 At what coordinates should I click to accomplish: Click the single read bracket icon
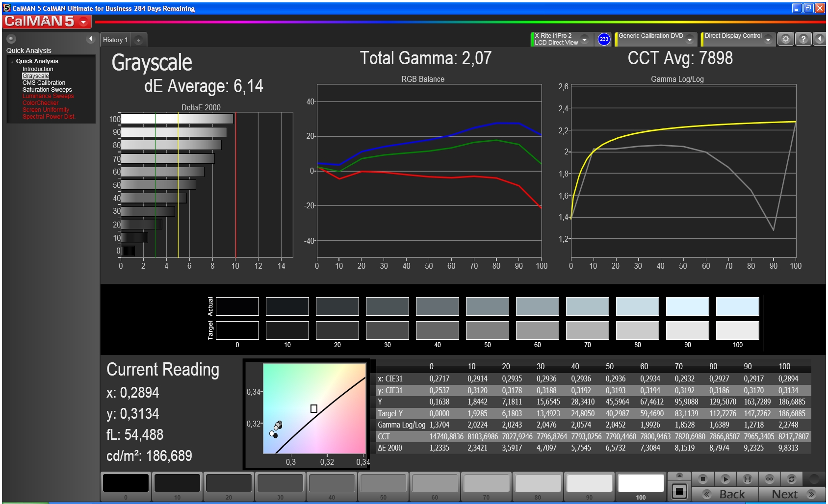click(748, 479)
